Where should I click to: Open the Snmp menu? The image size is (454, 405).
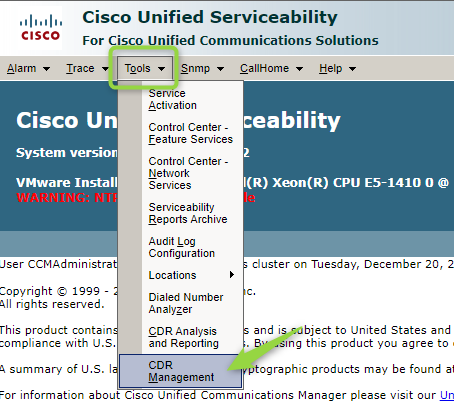point(196,68)
